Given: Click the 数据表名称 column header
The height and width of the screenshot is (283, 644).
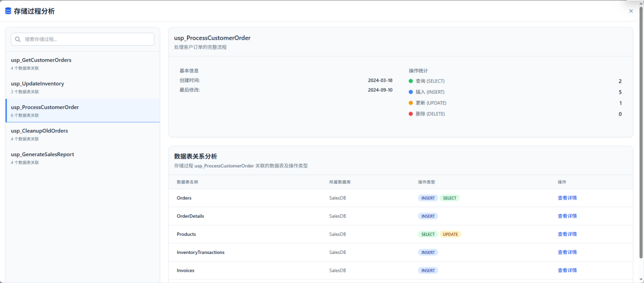Looking at the screenshot, I should (x=187, y=182).
